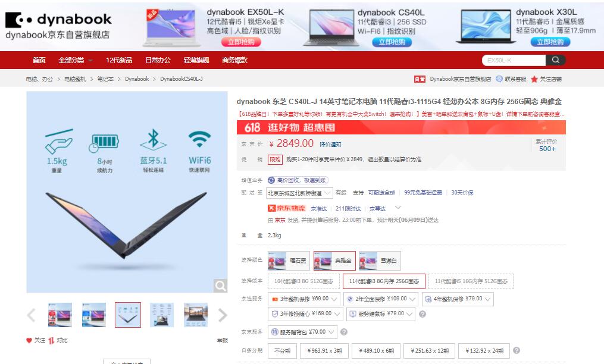Click the red heart 关注 icon
The height and width of the screenshot is (364, 604).
coord(29,340)
